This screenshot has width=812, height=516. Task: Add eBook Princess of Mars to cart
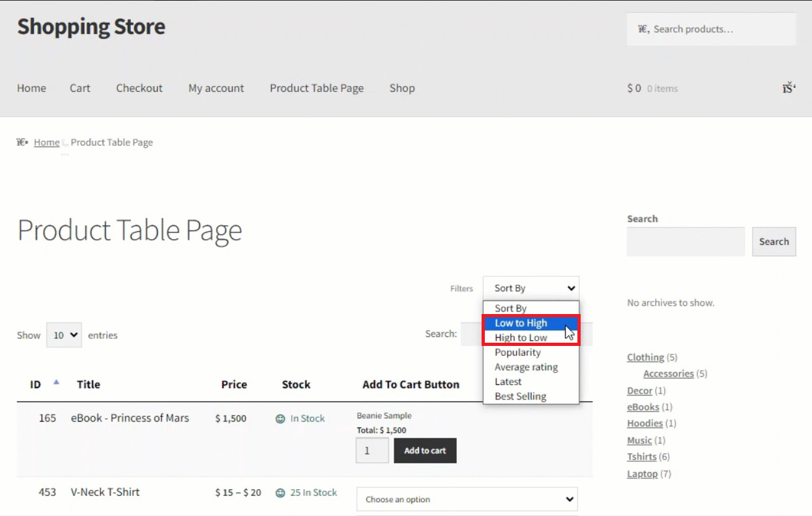tap(425, 451)
